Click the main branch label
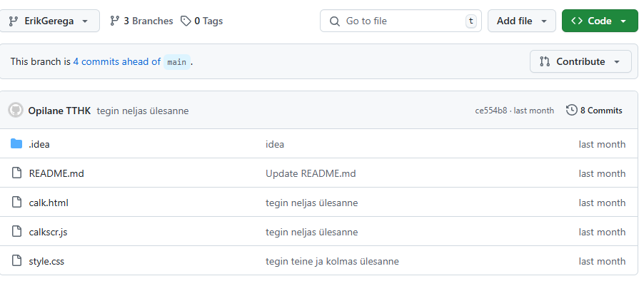 click(x=177, y=62)
